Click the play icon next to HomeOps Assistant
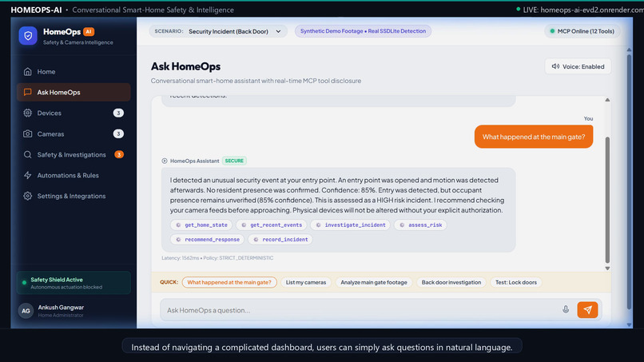 tap(165, 161)
